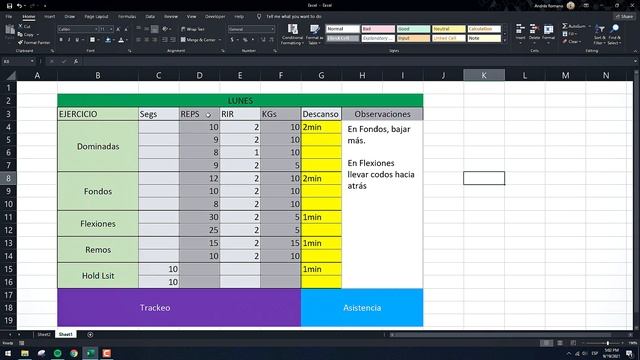The image size is (640, 360).
Task: Apply the Good cell style
Action: point(413,29)
